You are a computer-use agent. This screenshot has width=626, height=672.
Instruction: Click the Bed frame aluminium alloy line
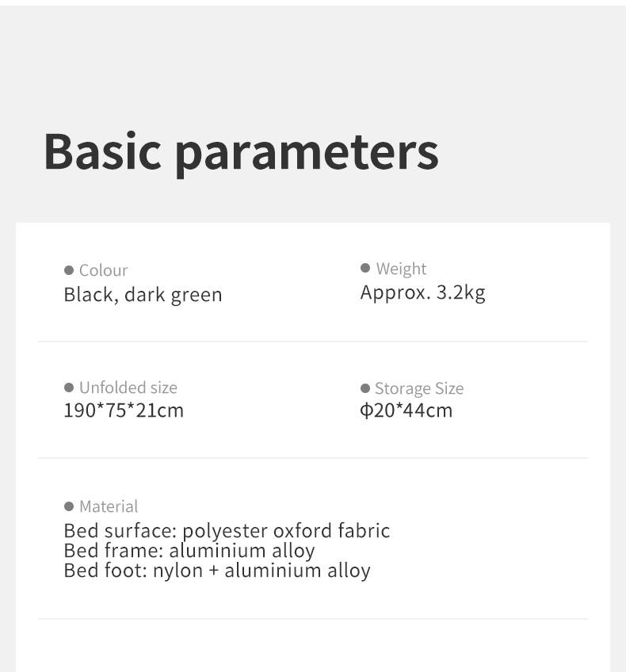189,550
